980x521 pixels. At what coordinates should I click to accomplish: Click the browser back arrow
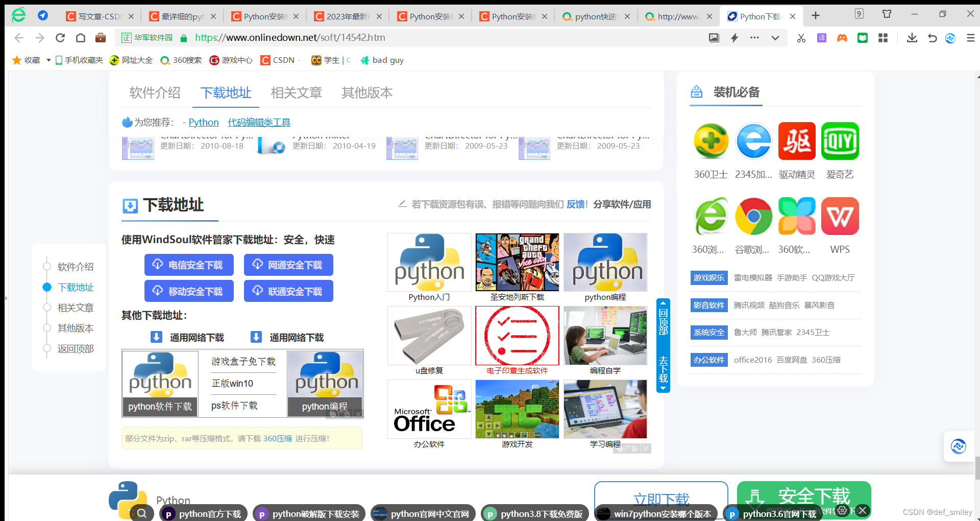pos(19,38)
